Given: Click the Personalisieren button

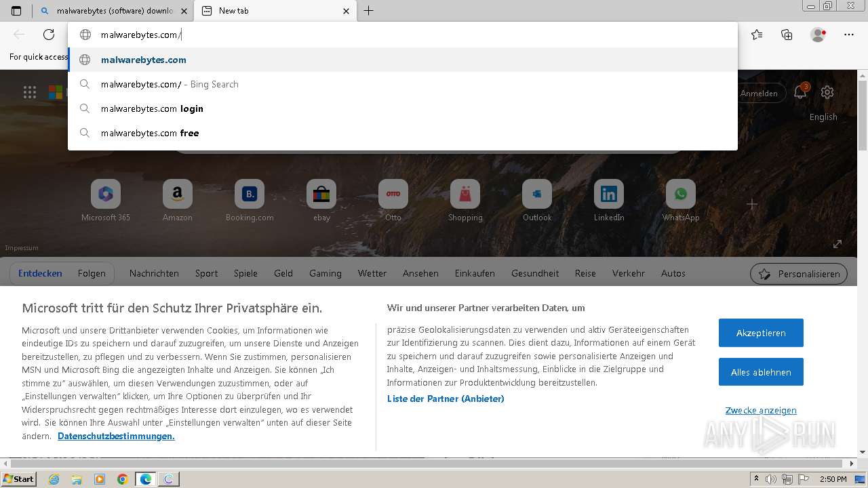Looking at the screenshot, I should (799, 274).
